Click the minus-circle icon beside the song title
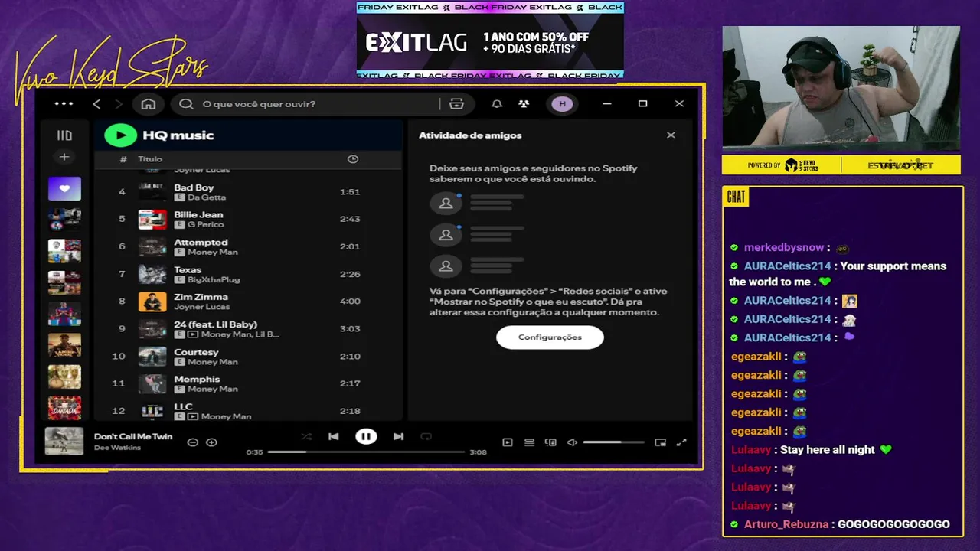The image size is (980, 551). [193, 442]
